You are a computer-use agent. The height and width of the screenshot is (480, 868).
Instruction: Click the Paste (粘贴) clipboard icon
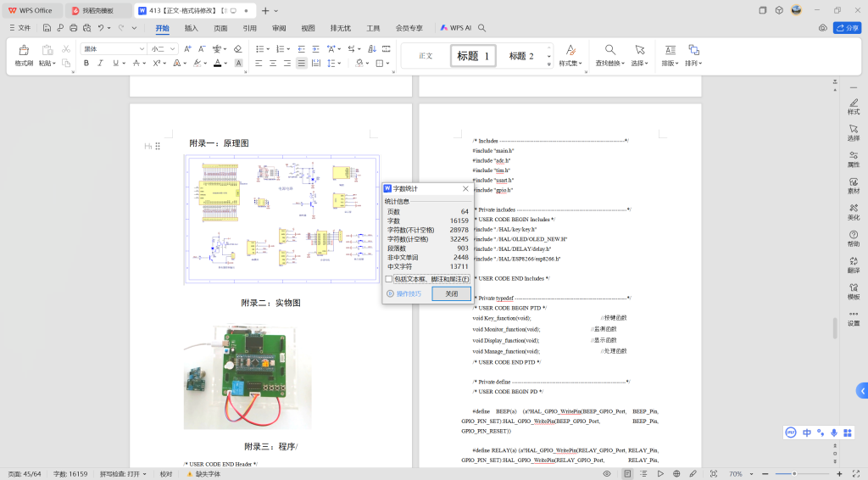(47, 50)
